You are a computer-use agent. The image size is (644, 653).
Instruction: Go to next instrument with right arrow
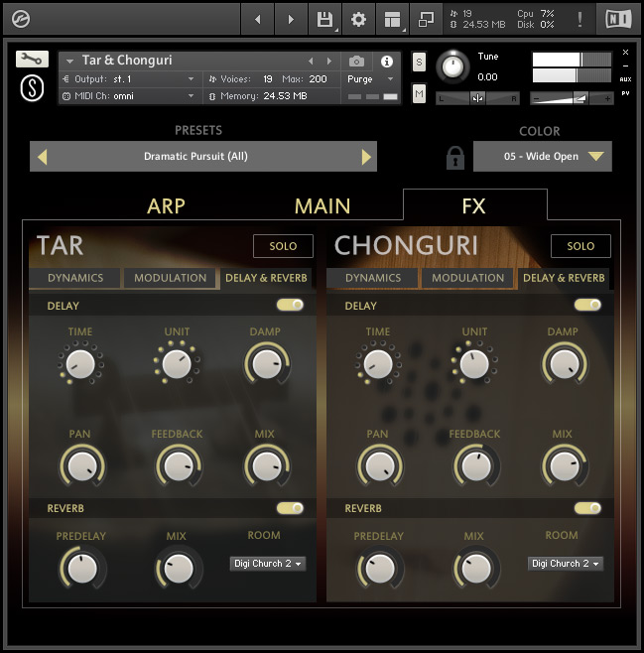click(x=291, y=19)
